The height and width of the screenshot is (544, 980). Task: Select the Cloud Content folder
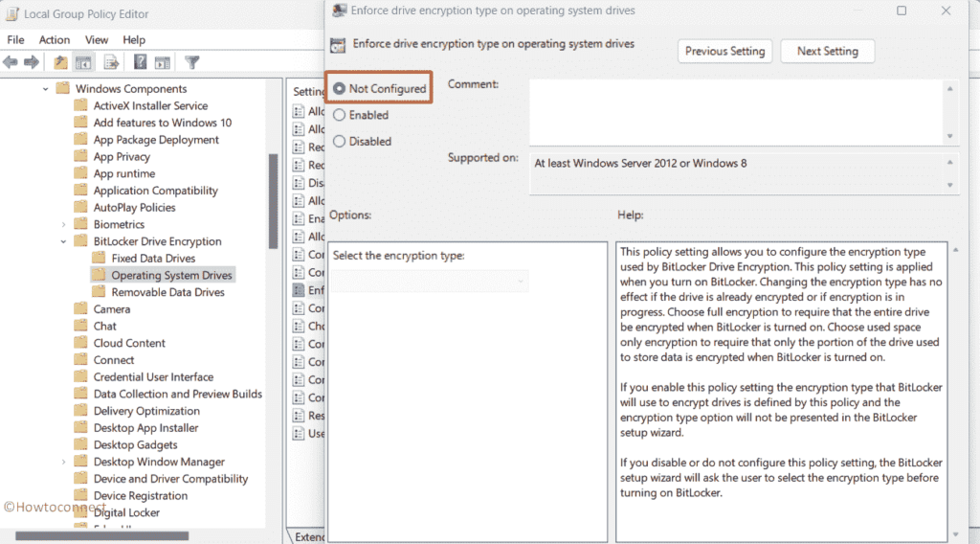(x=129, y=343)
